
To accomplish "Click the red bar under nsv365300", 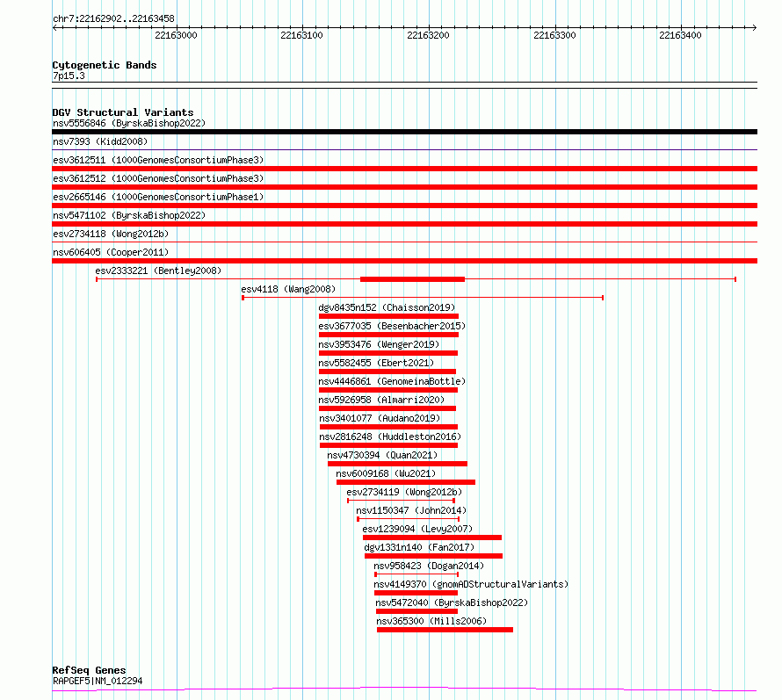I will (445, 630).
